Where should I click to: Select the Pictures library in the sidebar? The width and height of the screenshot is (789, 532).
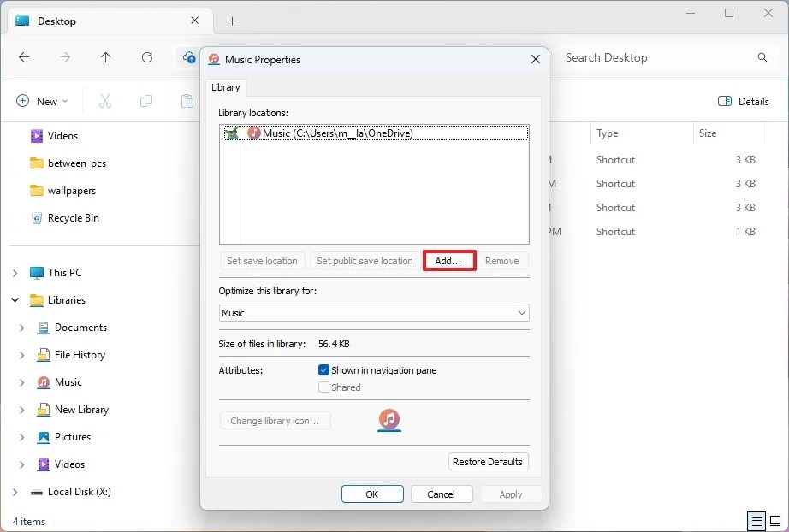pos(74,437)
